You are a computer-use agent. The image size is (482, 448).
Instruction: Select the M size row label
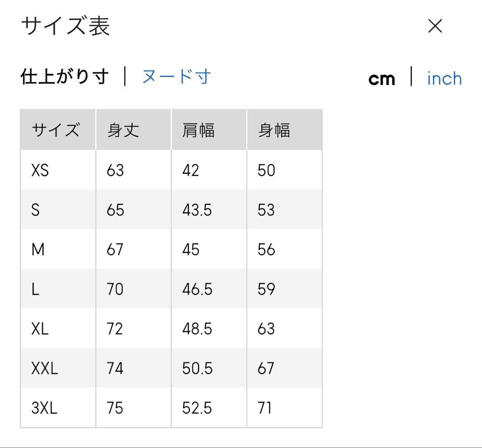38,250
